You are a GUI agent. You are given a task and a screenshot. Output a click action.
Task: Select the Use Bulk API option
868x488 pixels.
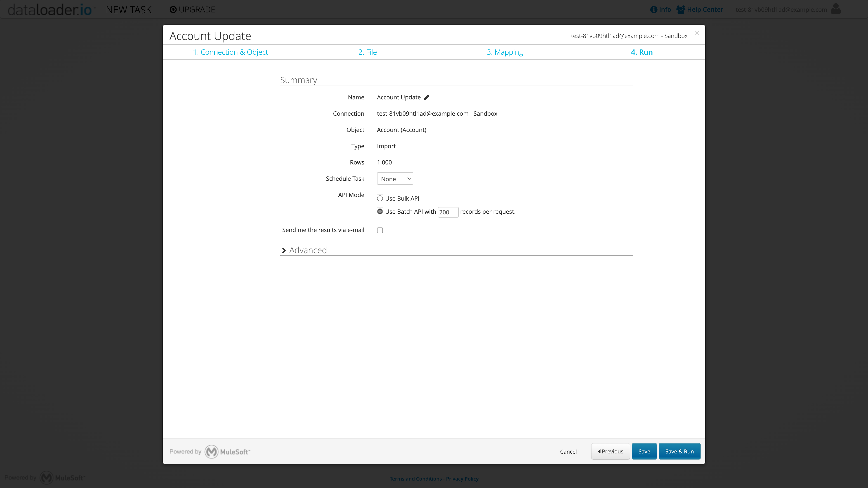(x=380, y=198)
